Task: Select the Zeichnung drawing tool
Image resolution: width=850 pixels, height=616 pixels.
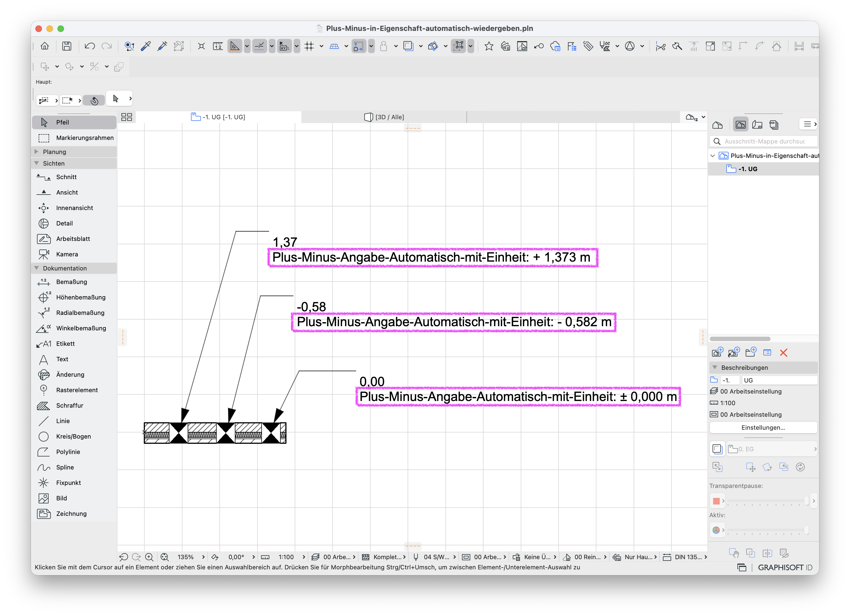Action: point(74,513)
